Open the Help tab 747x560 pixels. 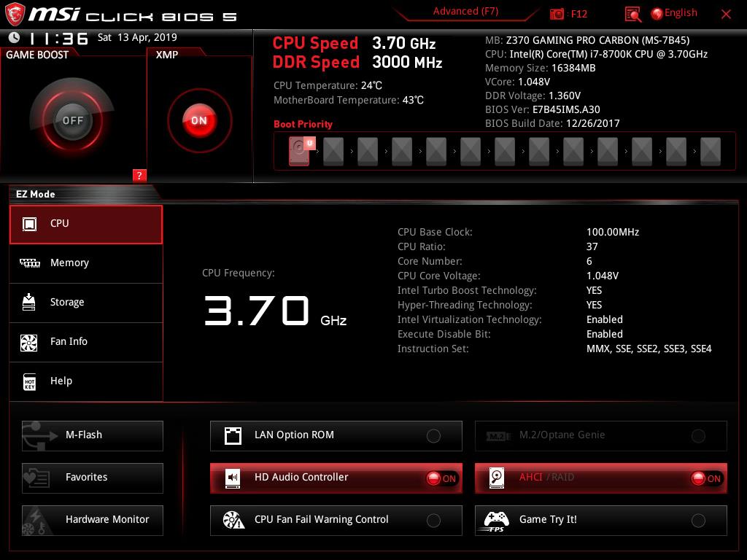[86, 381]
